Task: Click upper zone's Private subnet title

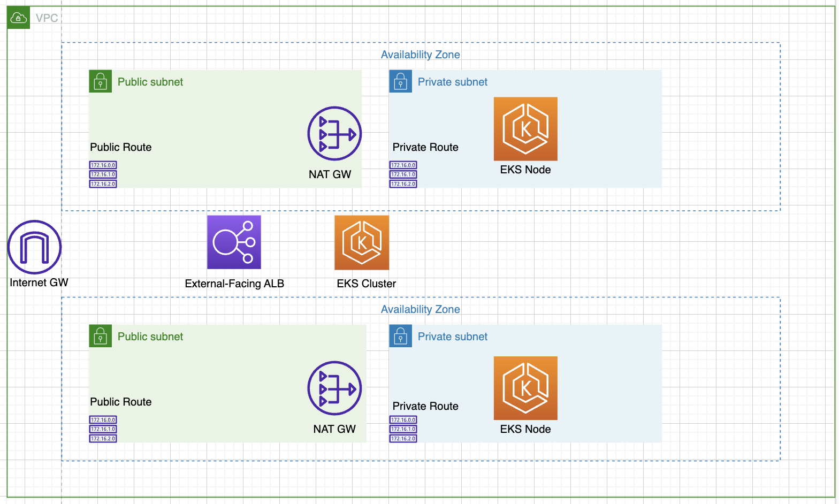Action: pyautogui.click(x=453, y=82)
